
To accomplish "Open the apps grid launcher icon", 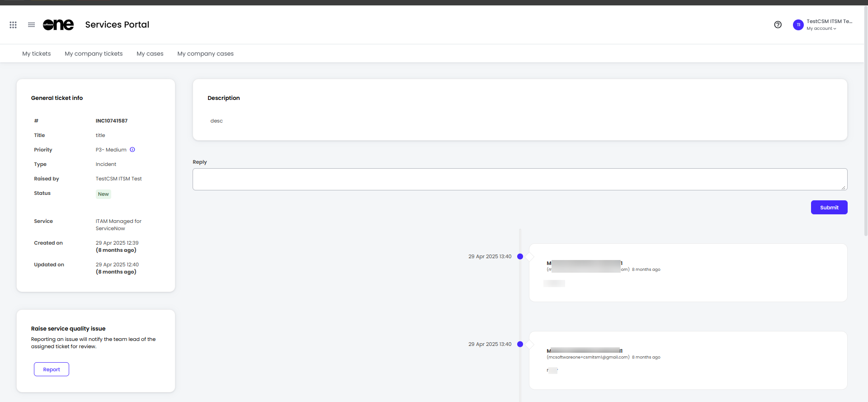I will click(x=13, y=25).
